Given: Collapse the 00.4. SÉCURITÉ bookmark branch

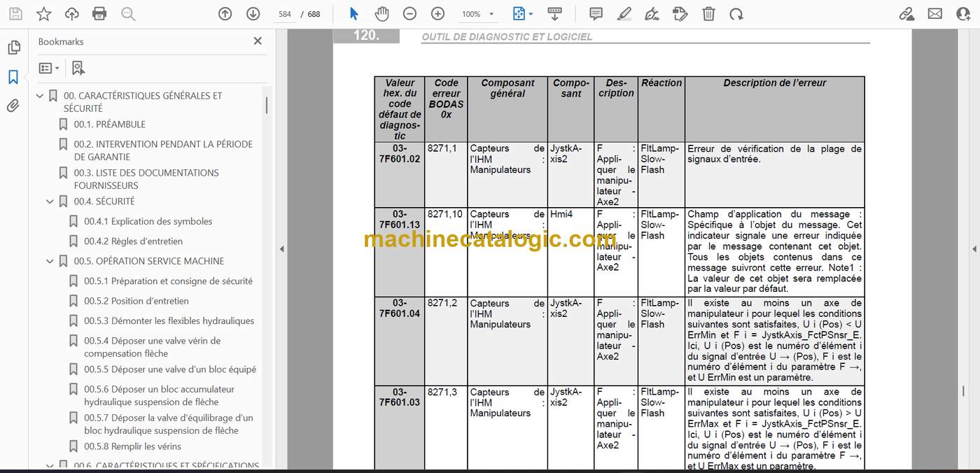Looking at the screenshot, I should coord(50,202).
